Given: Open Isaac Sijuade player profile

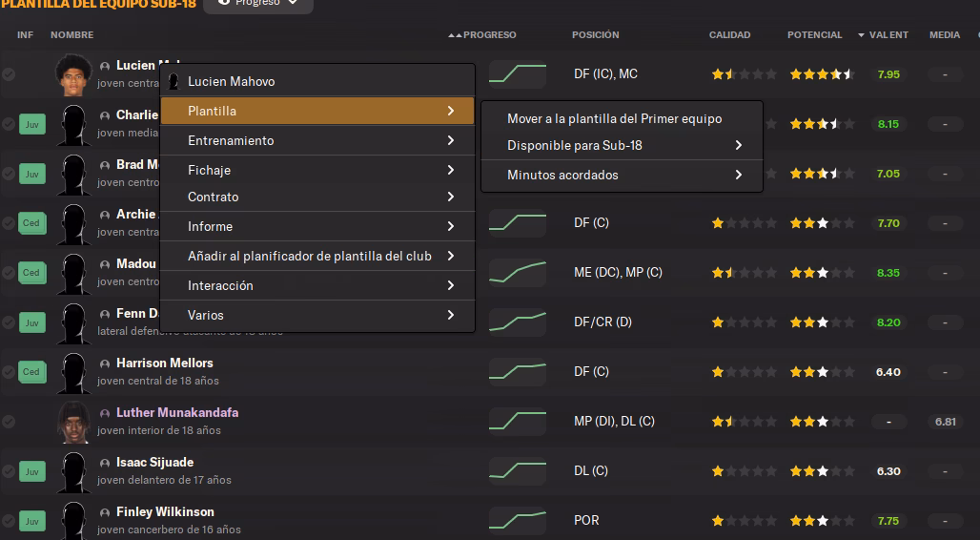Looking at the screenshot, I should coord(155,463).
